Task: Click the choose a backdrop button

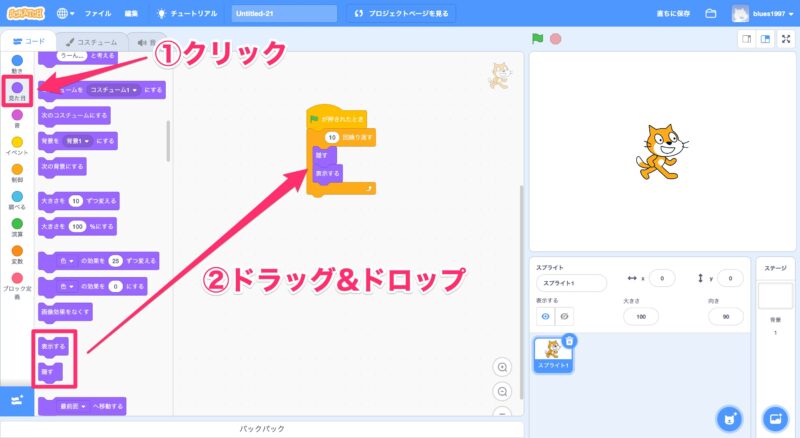Action: tap(773, 417)
